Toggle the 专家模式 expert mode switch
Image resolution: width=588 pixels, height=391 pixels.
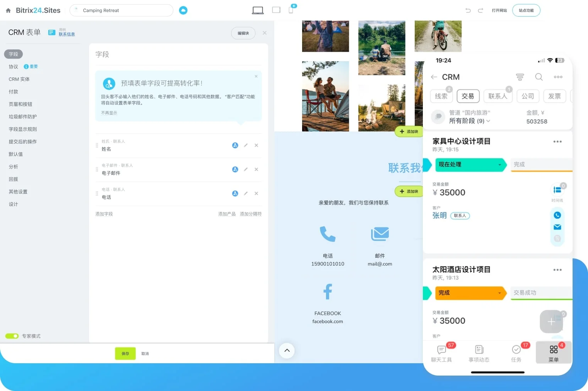click(x=12, y=336)
